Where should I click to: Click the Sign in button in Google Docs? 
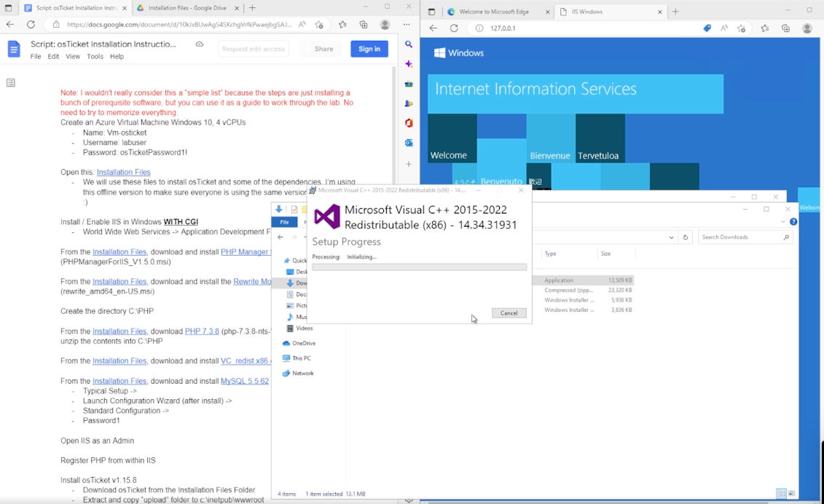[369, 49]
